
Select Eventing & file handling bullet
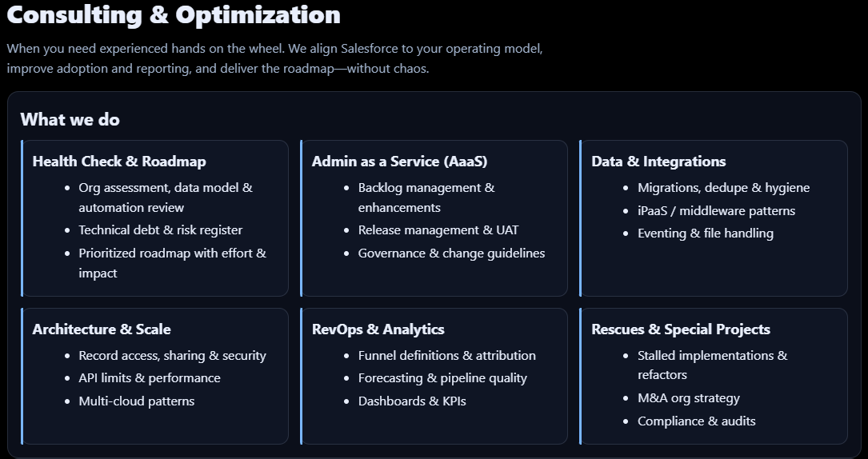705,233
